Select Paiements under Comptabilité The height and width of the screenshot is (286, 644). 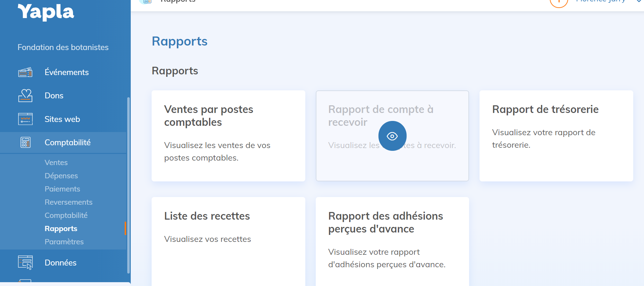[x=62, y=189]
